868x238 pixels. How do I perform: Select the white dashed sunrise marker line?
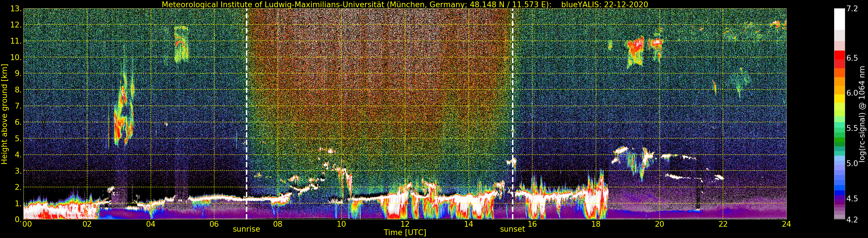point(247,114)
